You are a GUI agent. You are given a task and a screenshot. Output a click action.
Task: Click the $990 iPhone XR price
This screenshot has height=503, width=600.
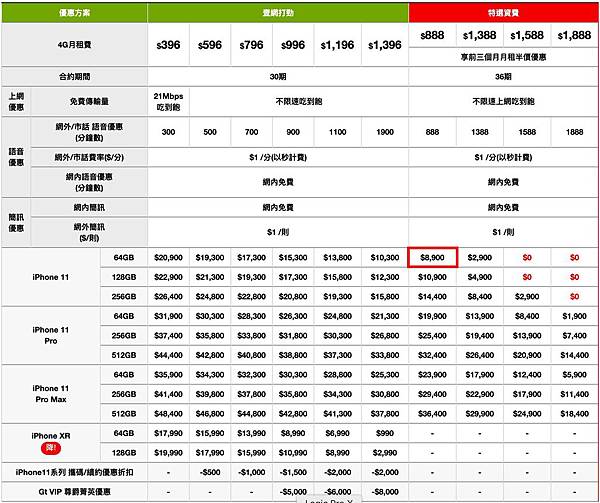tap(385, 433)
